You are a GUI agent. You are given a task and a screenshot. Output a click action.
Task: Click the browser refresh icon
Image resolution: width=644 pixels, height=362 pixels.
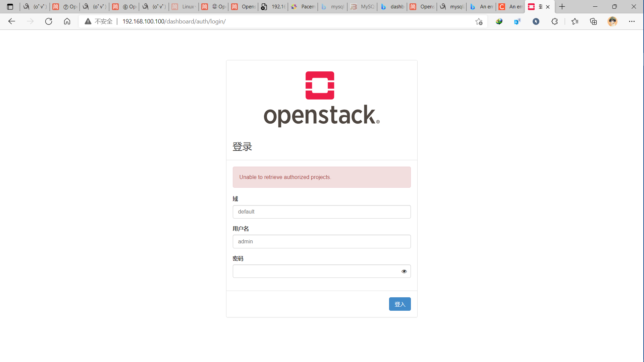49,21
